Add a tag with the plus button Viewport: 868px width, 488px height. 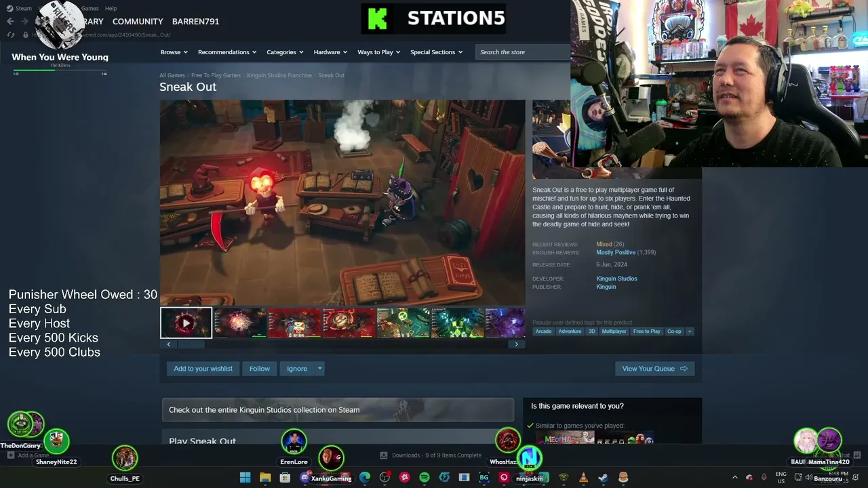pyautogui.click(x=690, y=331)
